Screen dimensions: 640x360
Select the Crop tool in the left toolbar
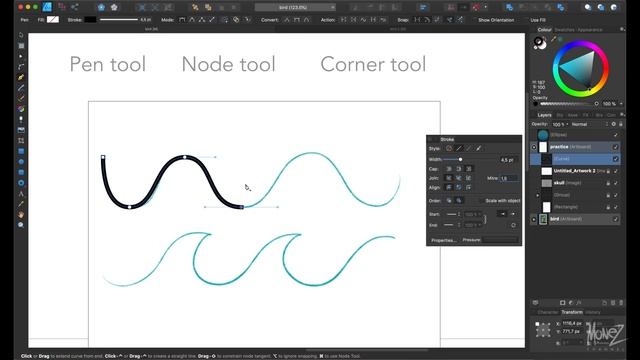tap(21, 141)
